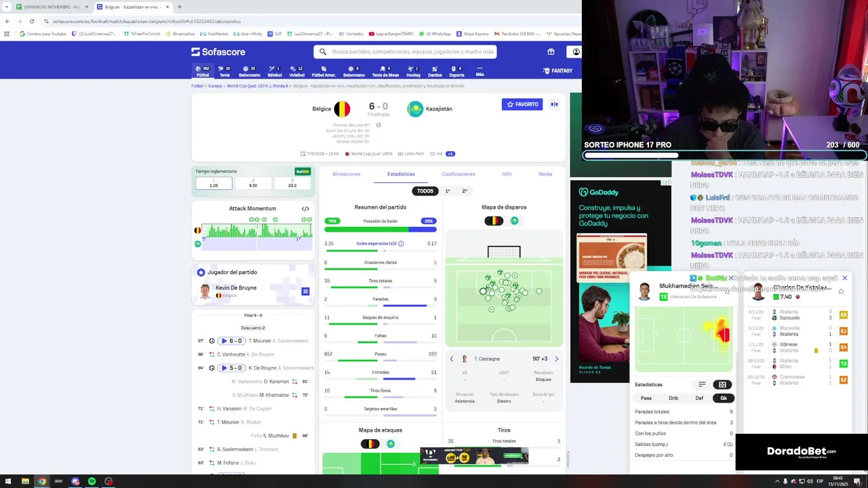Click the taskbar Chrome icon
This screenshot has height=488, width=868.
point(42,481)
